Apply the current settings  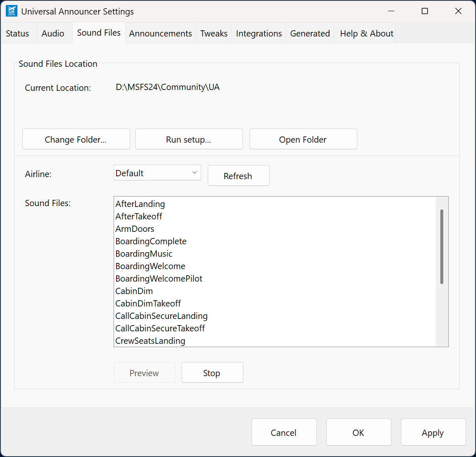(433, 433)
